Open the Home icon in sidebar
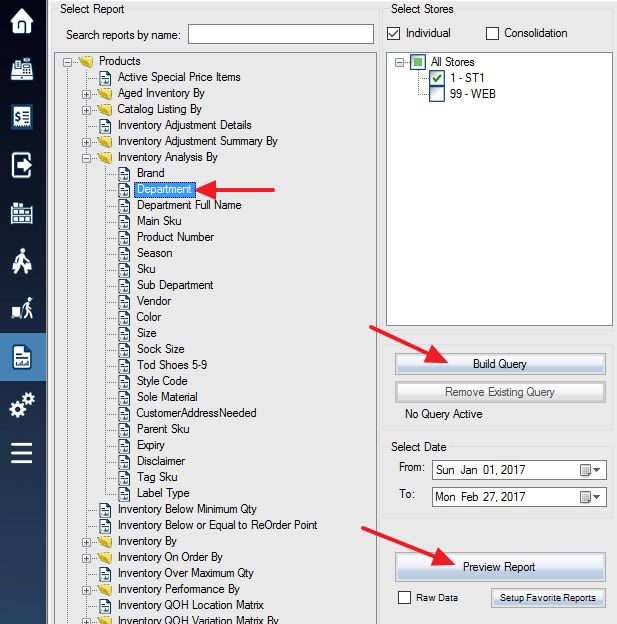This screenshot has height=624, width=617. 22,21
